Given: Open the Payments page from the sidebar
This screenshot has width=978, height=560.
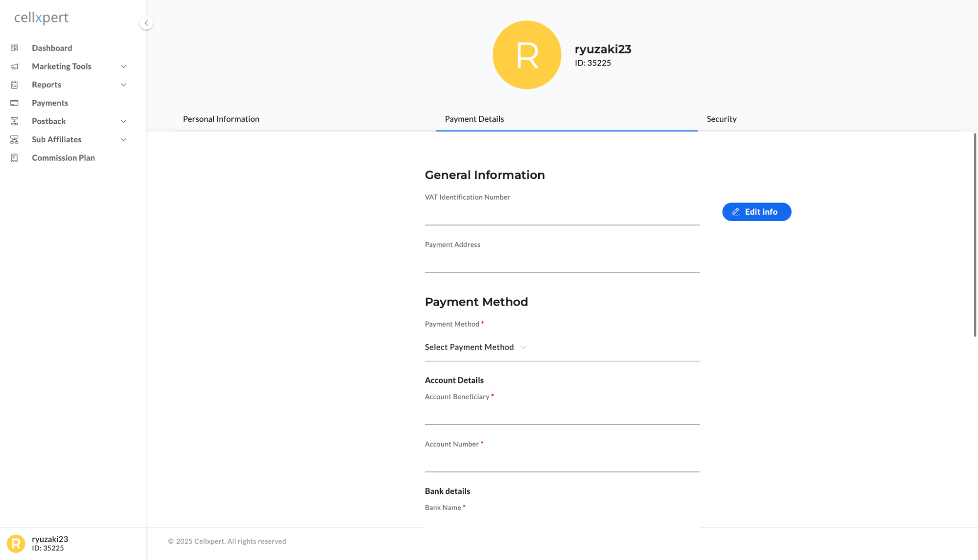Looking at the screenshot, I should (x=50, y=103).
